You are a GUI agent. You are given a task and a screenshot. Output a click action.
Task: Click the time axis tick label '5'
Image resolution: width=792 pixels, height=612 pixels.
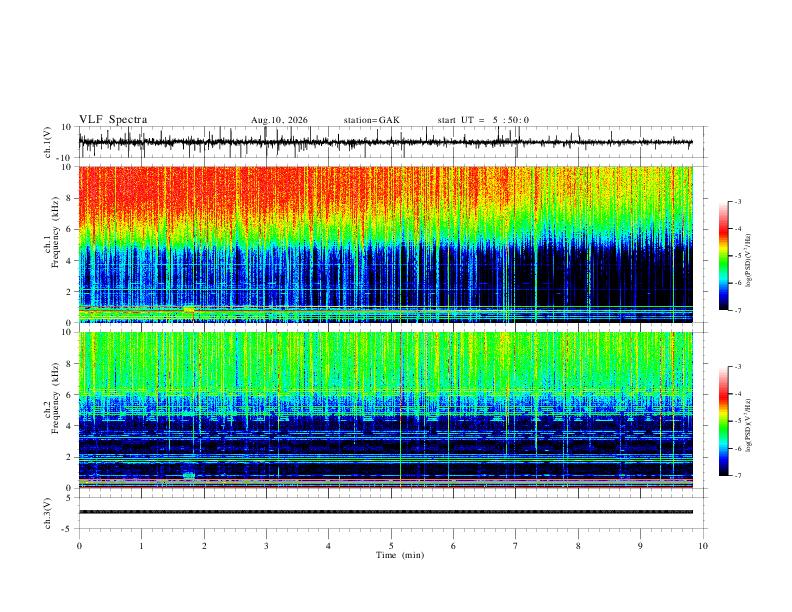391,546
